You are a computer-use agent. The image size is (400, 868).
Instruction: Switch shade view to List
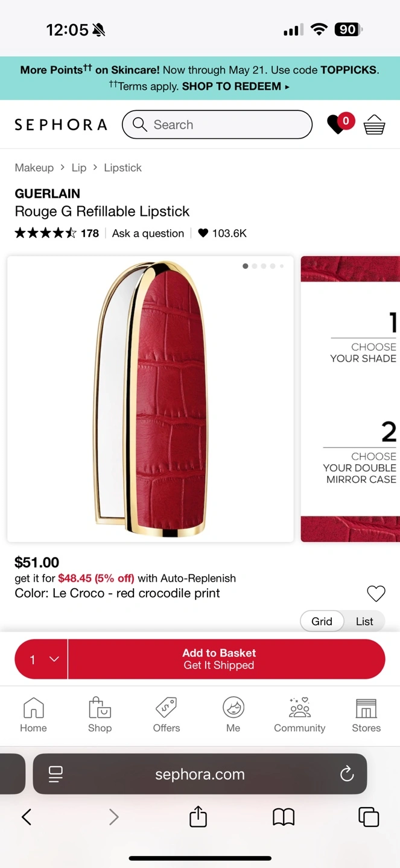[364, 621]
